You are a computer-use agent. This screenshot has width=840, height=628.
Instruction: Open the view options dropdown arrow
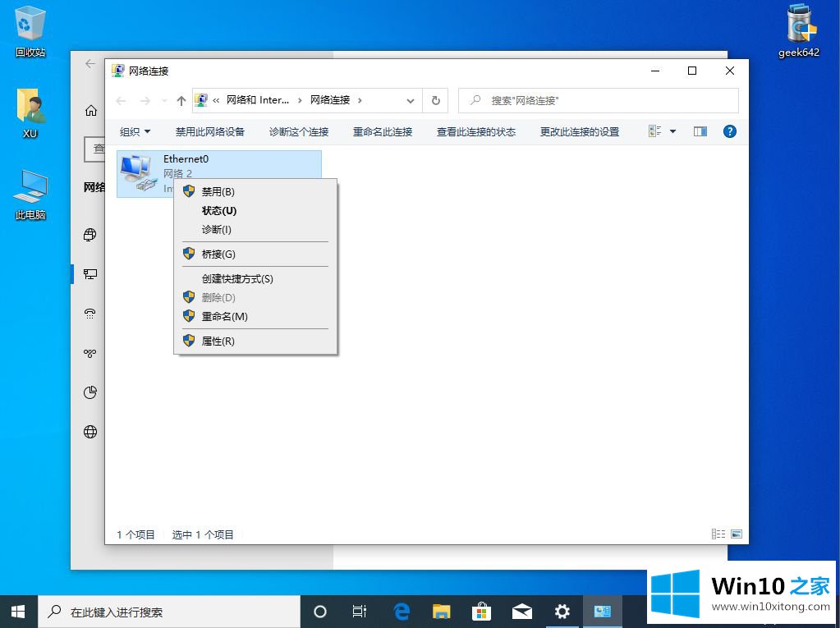tap(672, 131)
